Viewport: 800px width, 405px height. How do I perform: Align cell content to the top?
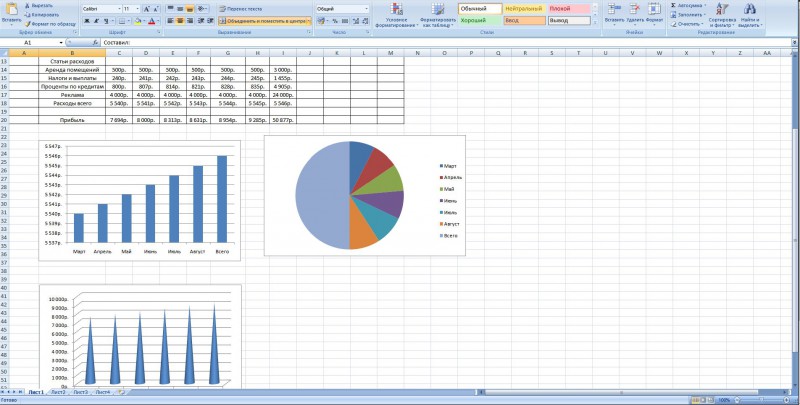[x=170, y=9]
